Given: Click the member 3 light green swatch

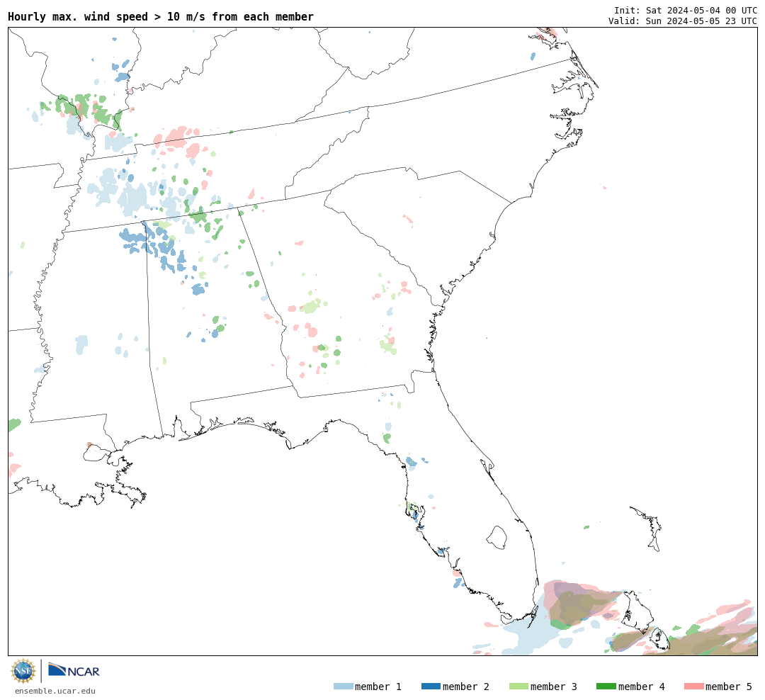Looking at the screenshot, I should coord(518,687).
